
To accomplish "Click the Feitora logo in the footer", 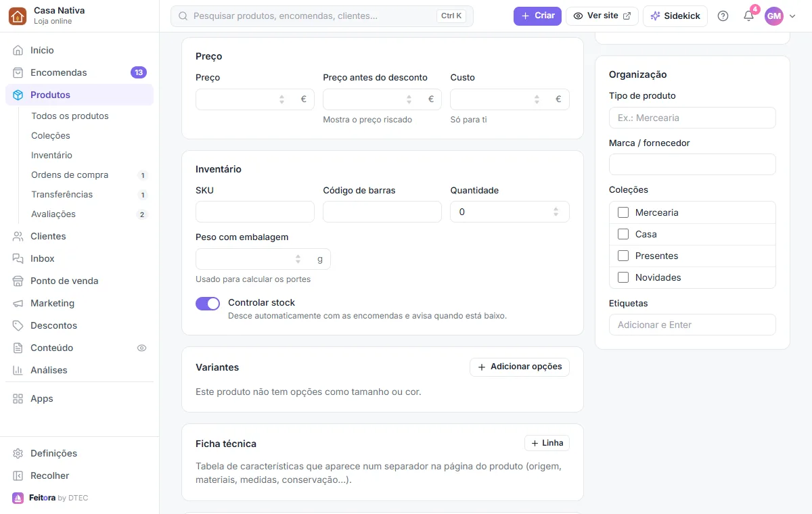I will point(18,498).
